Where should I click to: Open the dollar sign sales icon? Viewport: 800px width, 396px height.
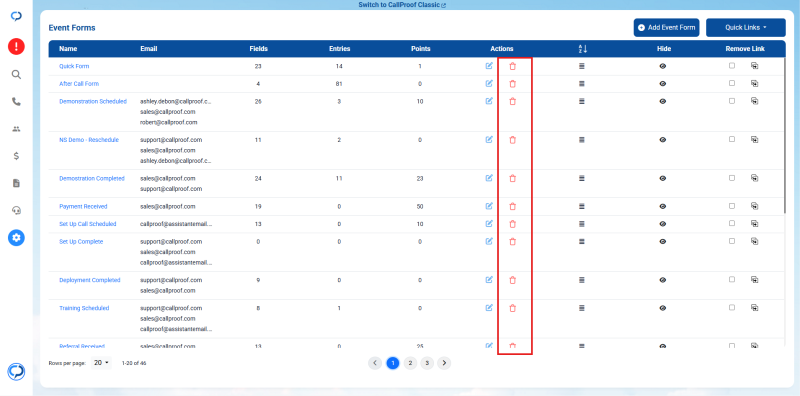(x=16, y=156)
